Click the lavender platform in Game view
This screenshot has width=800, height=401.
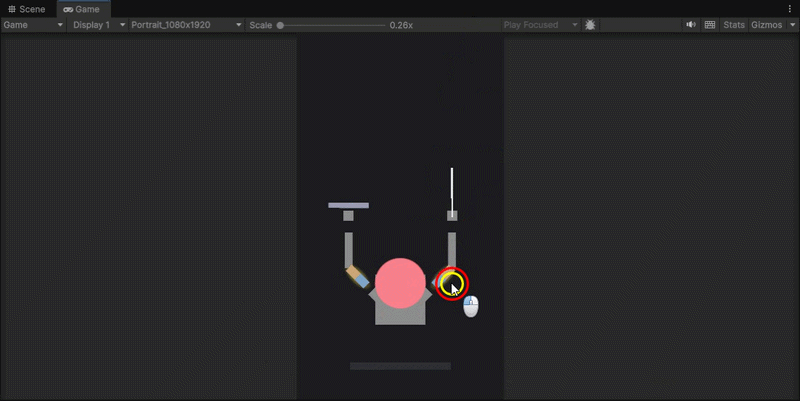tap(348, 206)
